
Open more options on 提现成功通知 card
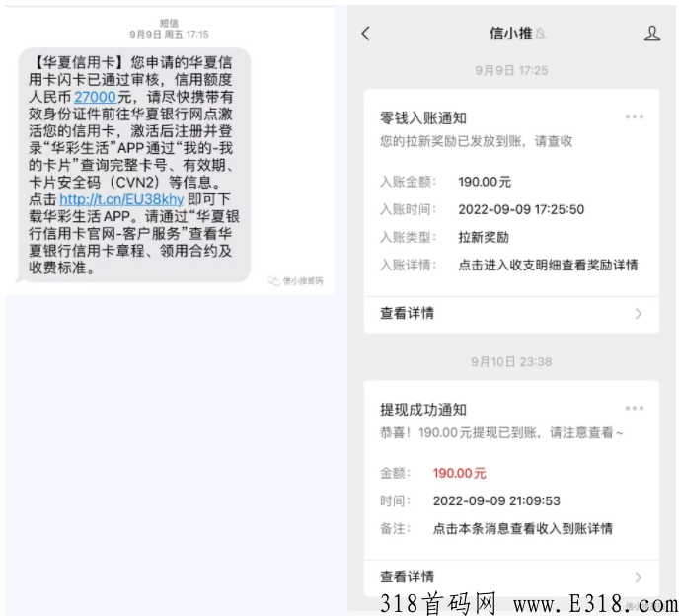click(634, 408)
